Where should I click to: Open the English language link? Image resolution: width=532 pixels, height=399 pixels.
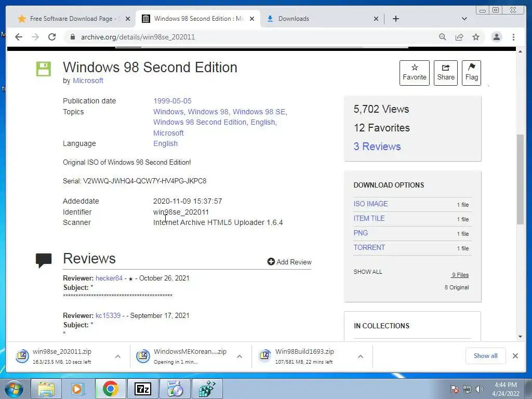pyautogui.click(x=165, y=143)
